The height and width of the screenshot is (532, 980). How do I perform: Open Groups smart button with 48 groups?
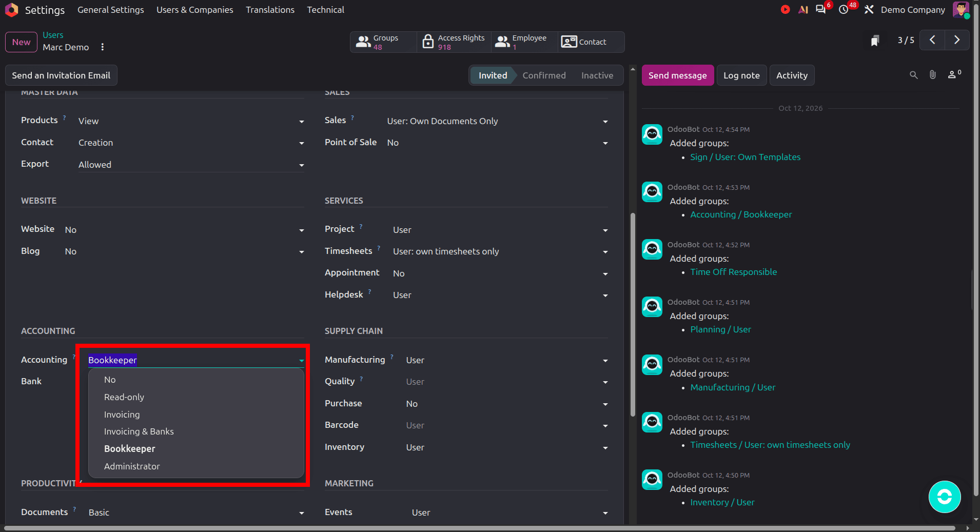point(383,42)
